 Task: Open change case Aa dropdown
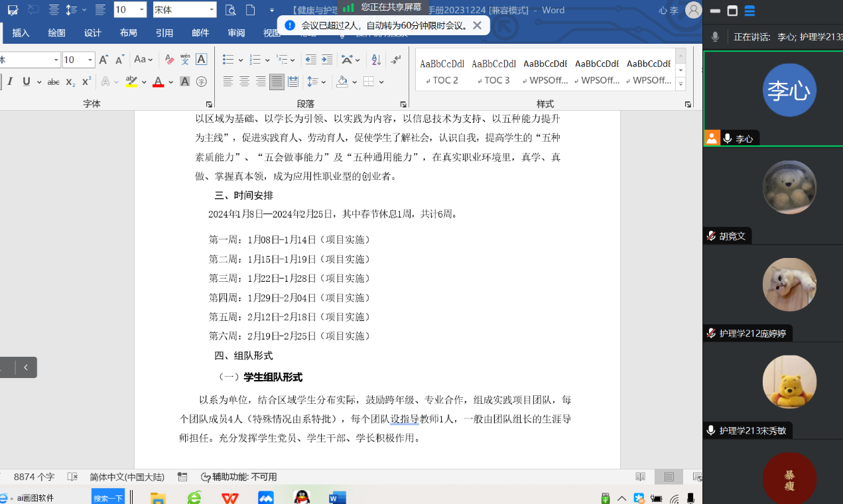click(143, 60)
